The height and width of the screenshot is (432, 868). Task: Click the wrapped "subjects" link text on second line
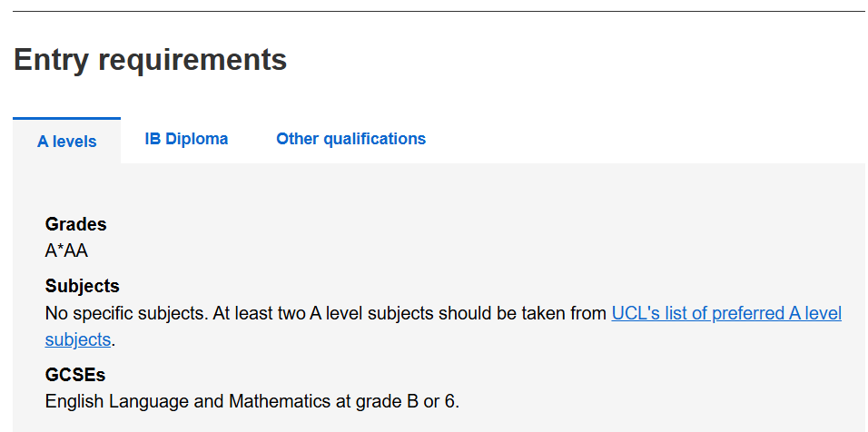pos(78,340)
